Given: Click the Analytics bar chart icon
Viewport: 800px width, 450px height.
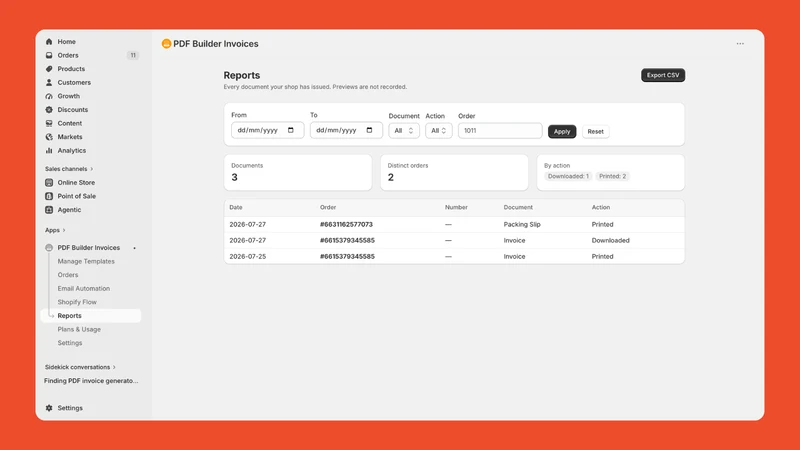Looking at the screenshot, I should [x=49, y=151].
